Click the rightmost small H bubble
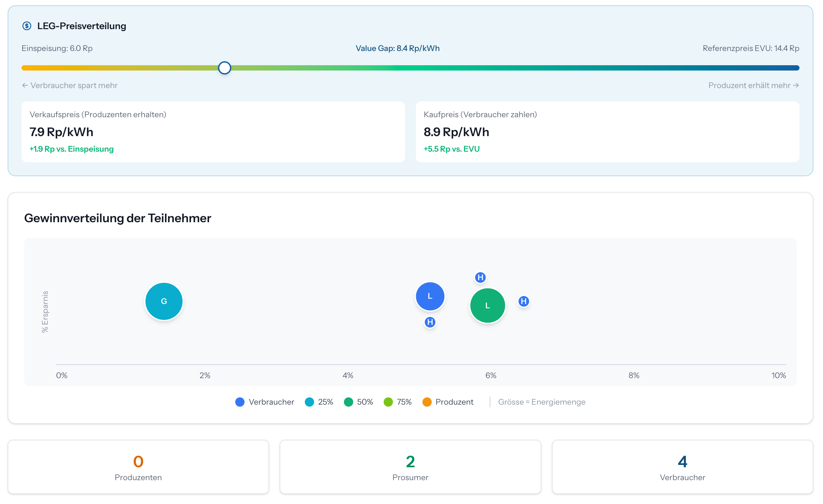Viewport: 823px width, 504px height. pyautogui.click(x=523, y=301)
